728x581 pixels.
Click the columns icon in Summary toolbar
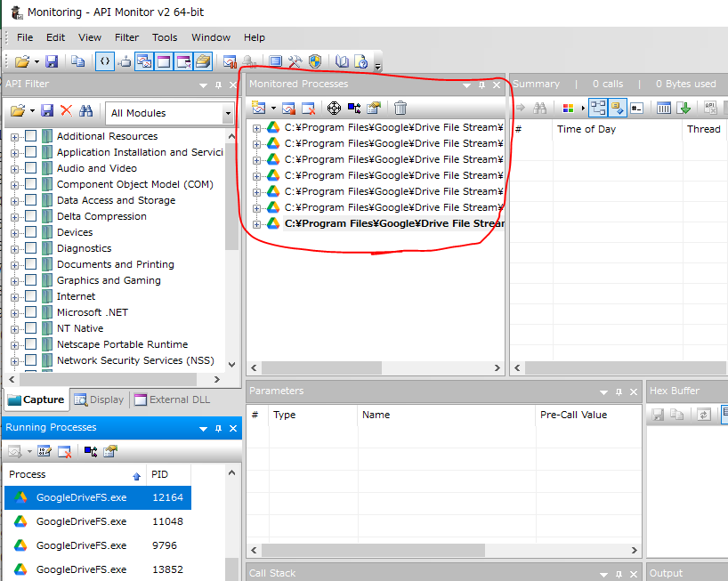pyautogui.click(x=663, y=109)
